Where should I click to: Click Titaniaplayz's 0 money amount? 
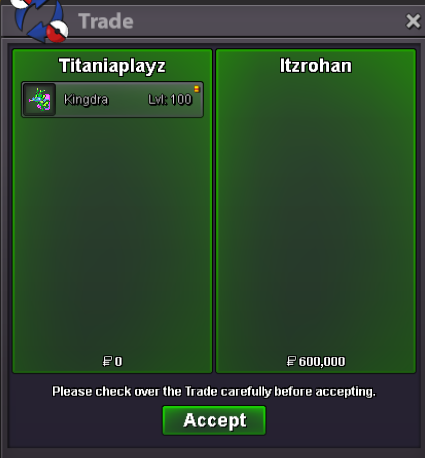point(118,361)
